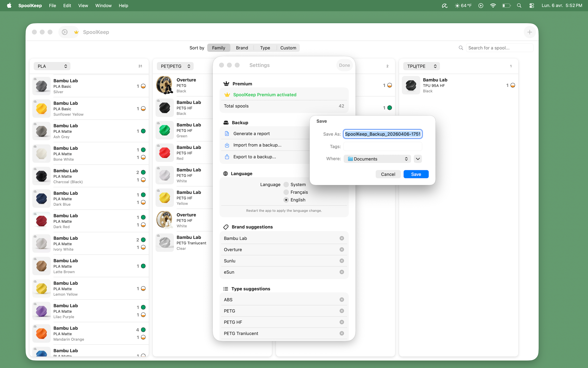Select Bambu Lab PLA Matte Mandarin Orange thumbnail
Viewport: 588px width, 368px height.
42,333
